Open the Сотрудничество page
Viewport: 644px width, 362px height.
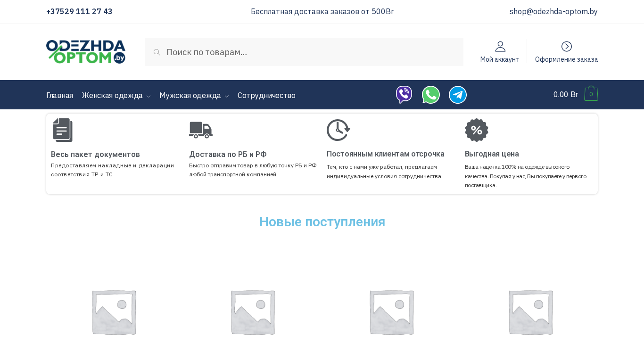tap(266, 95)
